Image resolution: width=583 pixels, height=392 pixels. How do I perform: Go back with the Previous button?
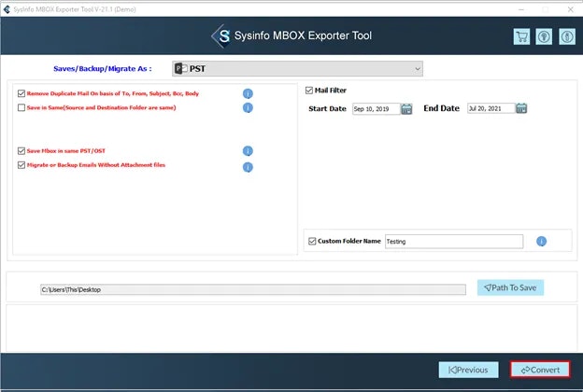468,370
